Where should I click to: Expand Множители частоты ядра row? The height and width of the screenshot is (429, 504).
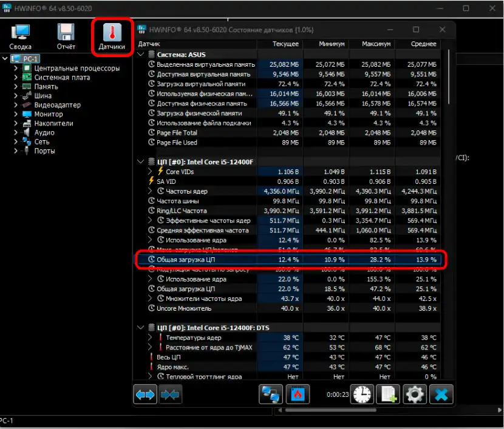pos(150,299)
